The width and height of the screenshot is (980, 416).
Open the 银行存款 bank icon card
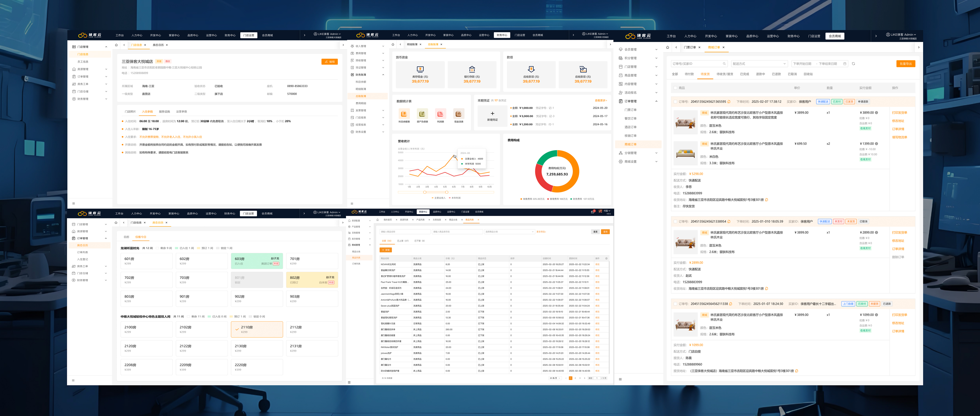(x=472, y=69)
